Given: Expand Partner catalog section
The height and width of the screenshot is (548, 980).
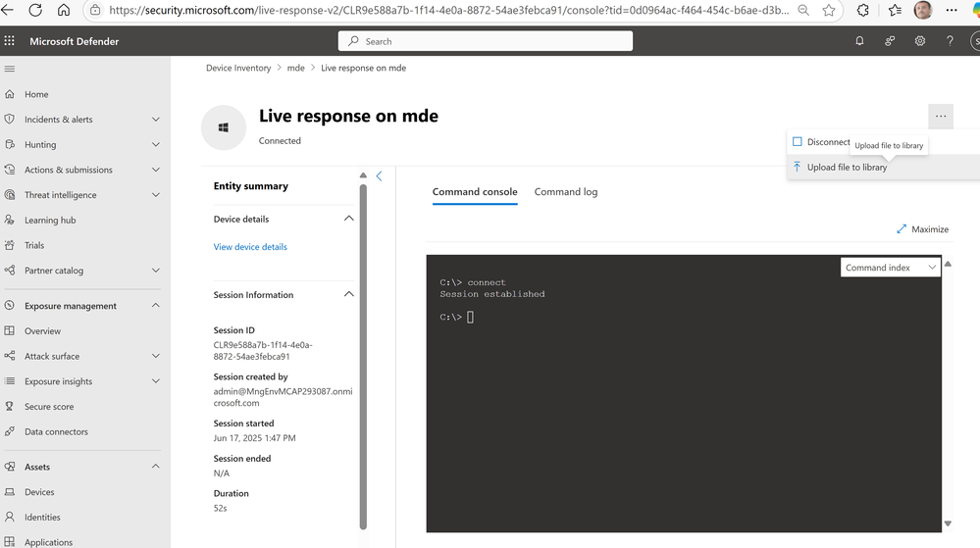Looking at the screenshot, I should click(156, 271).
